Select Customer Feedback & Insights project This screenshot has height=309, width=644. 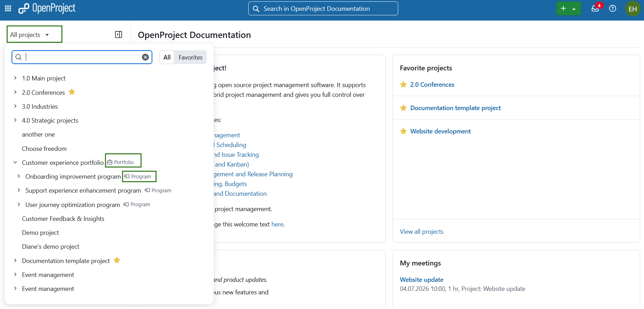[x=63, y=219]
